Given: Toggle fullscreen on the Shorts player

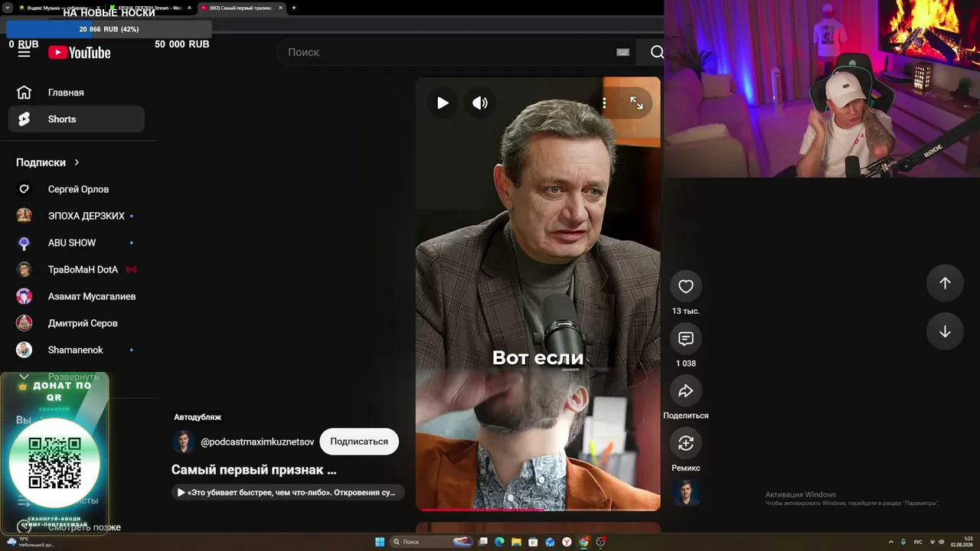Looking at the screenshot, I should pyautogui.click(x=636, y=103).
